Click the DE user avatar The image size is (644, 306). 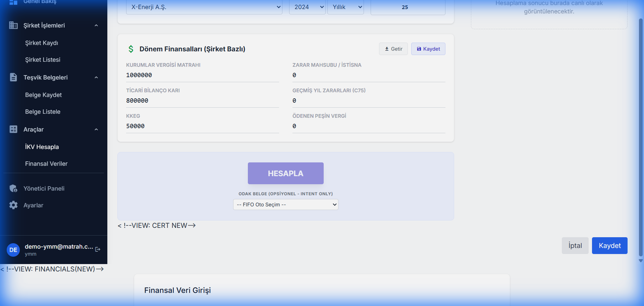pyautogui.click(x=13, y=250)
